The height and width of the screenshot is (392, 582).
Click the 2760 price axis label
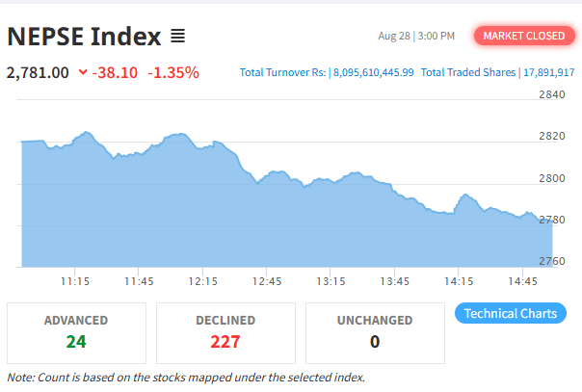point(553,262)
